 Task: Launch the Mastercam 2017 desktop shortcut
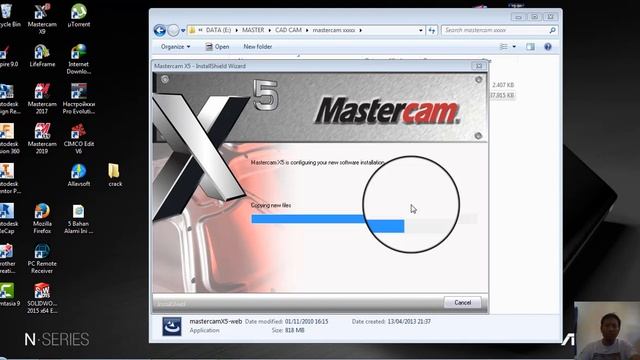(42, 98)
